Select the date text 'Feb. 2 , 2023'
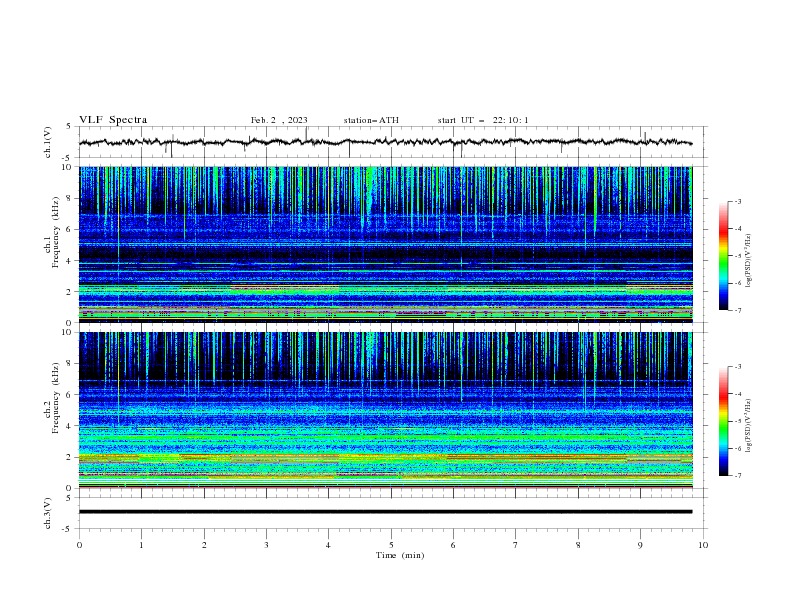The image size is (792, 612). (279, 120)
